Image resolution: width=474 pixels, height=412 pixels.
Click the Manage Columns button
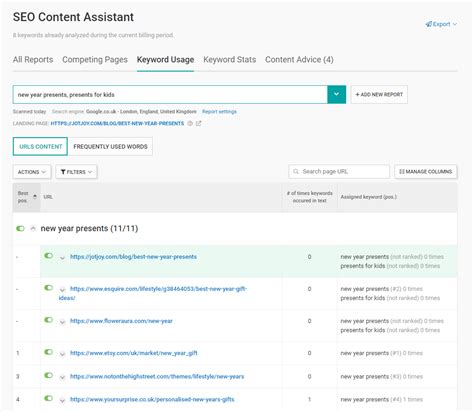pos(426,172)
